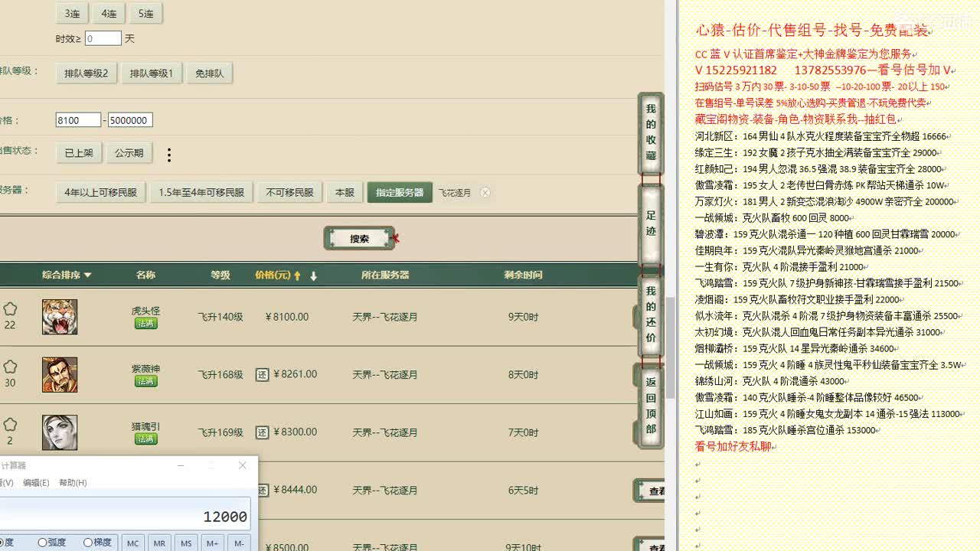This screenshot has width=980, height=551.
Task: Open 足迹 side tab
Action: pos(651,223)
